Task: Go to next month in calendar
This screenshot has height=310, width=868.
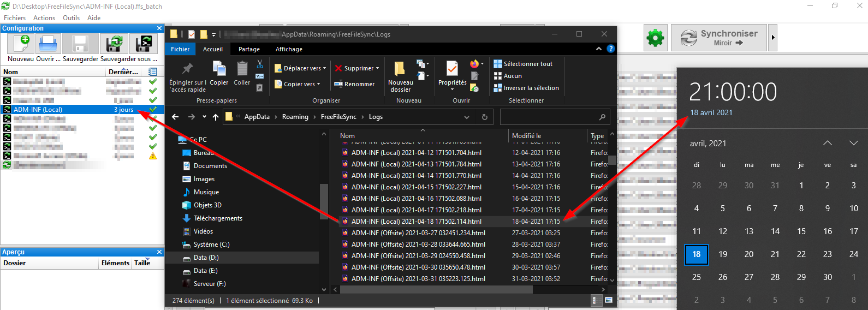Action: (854, 143)
